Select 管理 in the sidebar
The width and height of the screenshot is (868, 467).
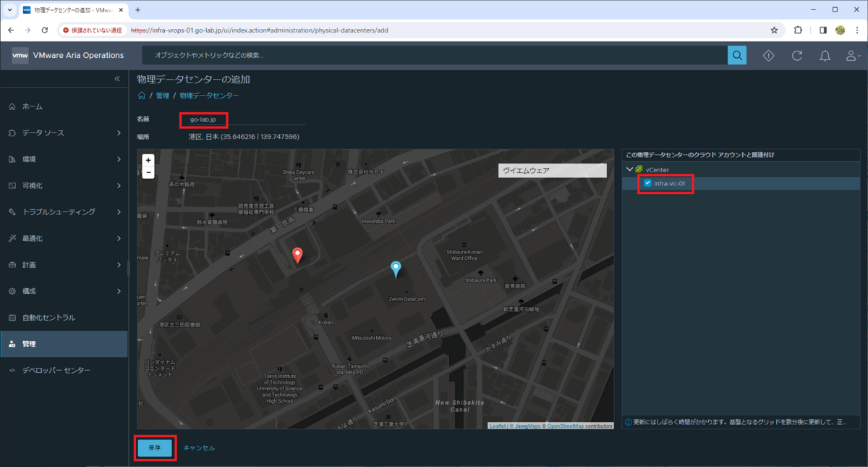[64, 344]
